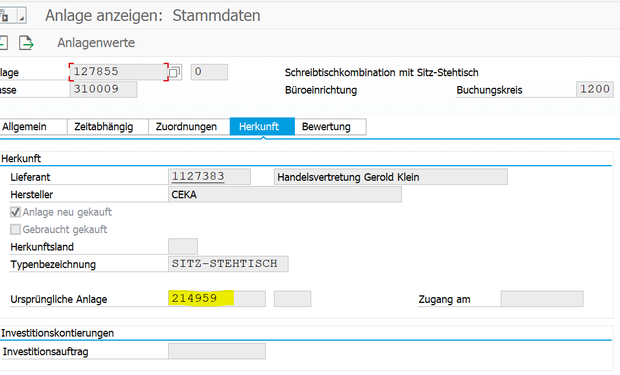Open the Anlagenwerte button

96,43
